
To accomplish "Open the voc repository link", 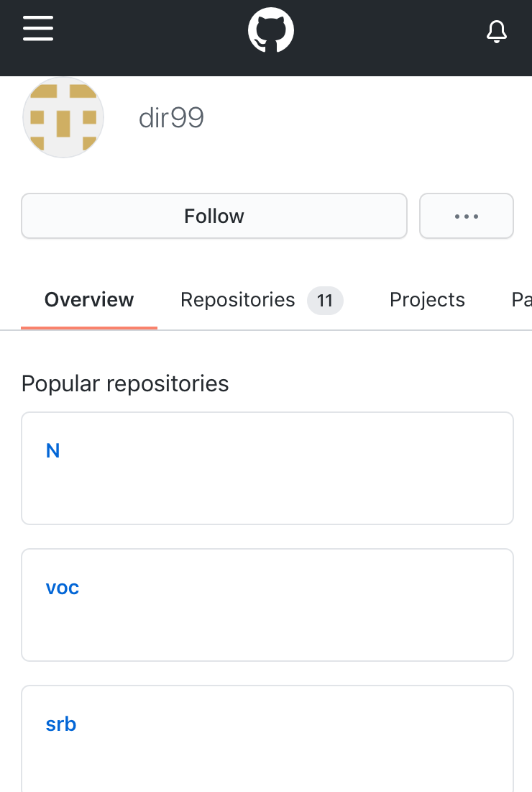I will tap(62, 588).
